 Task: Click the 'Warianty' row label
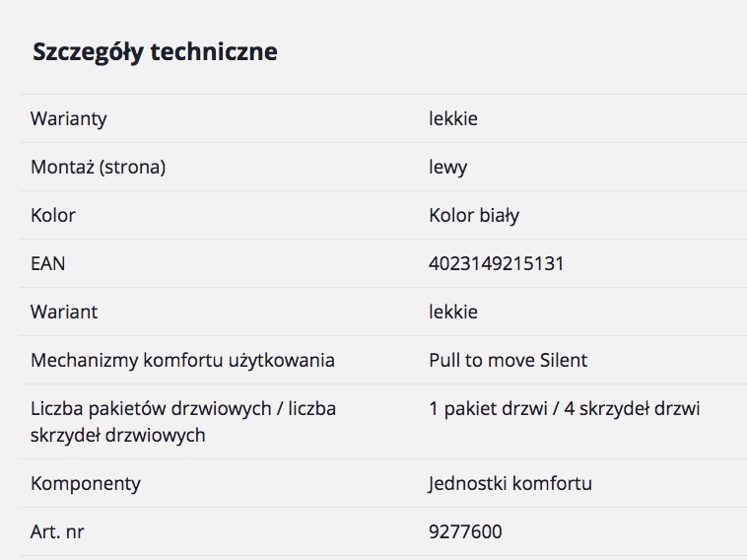click(x=68, y=119)
